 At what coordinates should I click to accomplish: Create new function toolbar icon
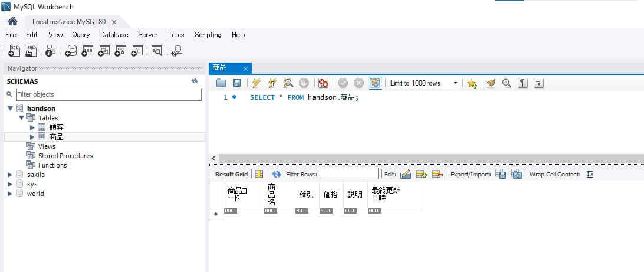(137, 51)
